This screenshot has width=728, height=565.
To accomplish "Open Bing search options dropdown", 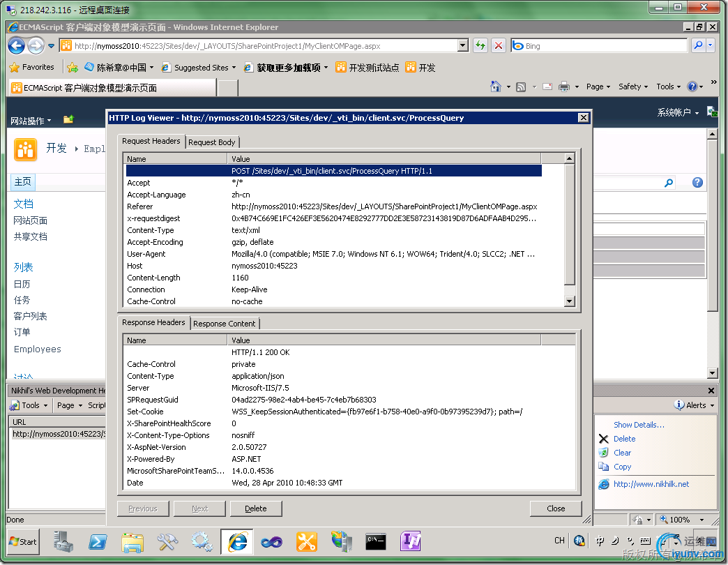I will pyautogui.click(x=711, y=45).
